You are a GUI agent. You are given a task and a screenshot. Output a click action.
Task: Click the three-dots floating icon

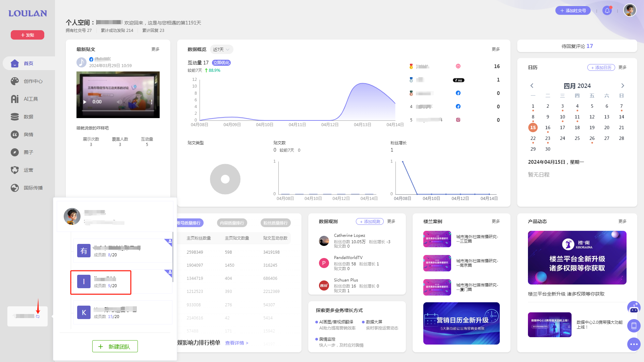[x=634, y=344]
